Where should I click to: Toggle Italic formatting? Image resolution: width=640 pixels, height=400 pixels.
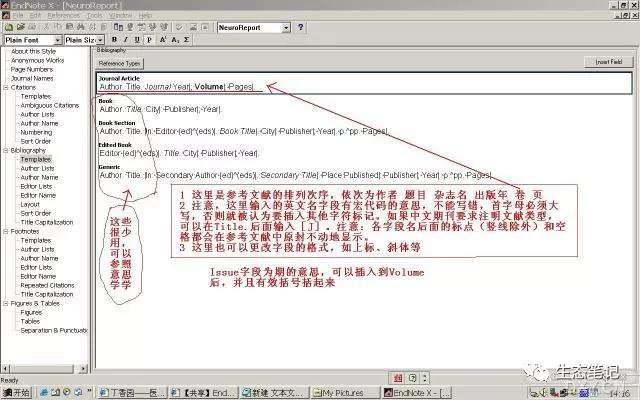pos(126,40)
